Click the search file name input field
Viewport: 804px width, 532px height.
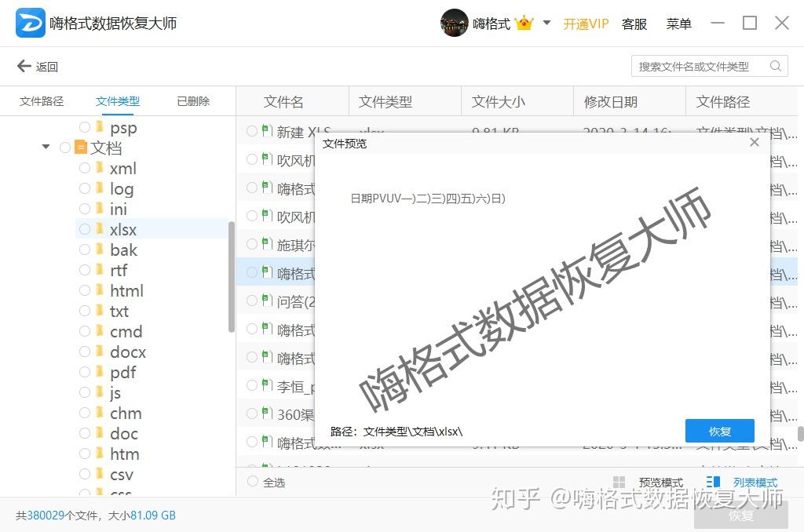coord(710,66)
